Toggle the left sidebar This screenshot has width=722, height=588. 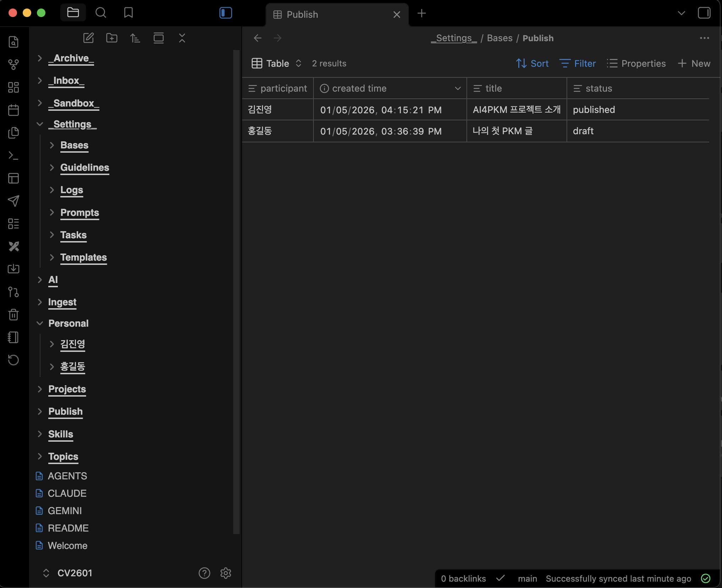click(x=226, y=13)
